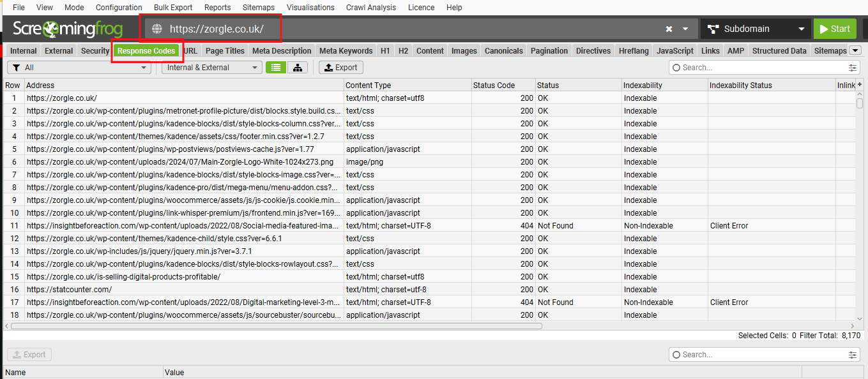Open the Licence menu
Image resolution: width=868 pixels, height=379 pixels.
[421, 8]
